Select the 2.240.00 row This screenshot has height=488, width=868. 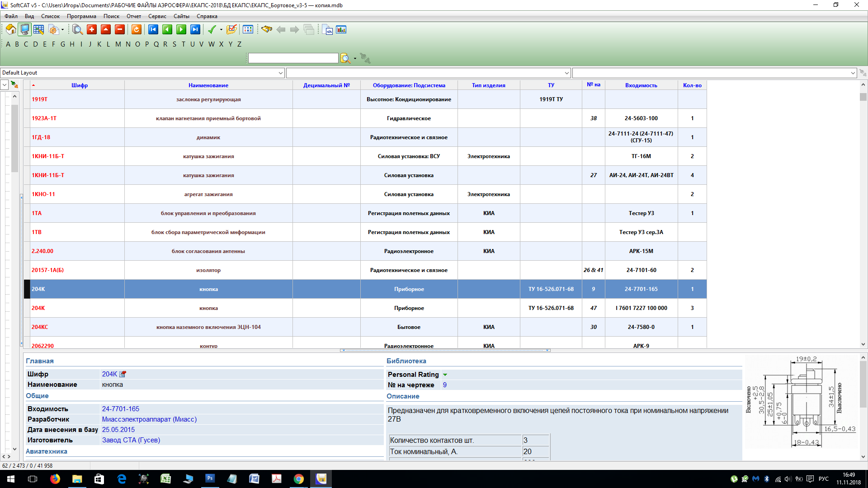coord(365,251)
